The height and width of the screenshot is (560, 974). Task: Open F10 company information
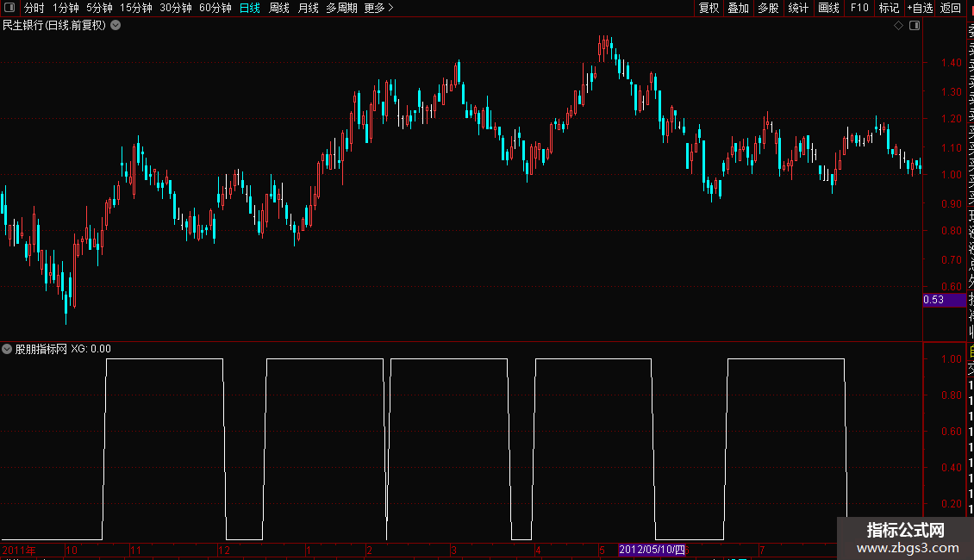coord(859,8)
